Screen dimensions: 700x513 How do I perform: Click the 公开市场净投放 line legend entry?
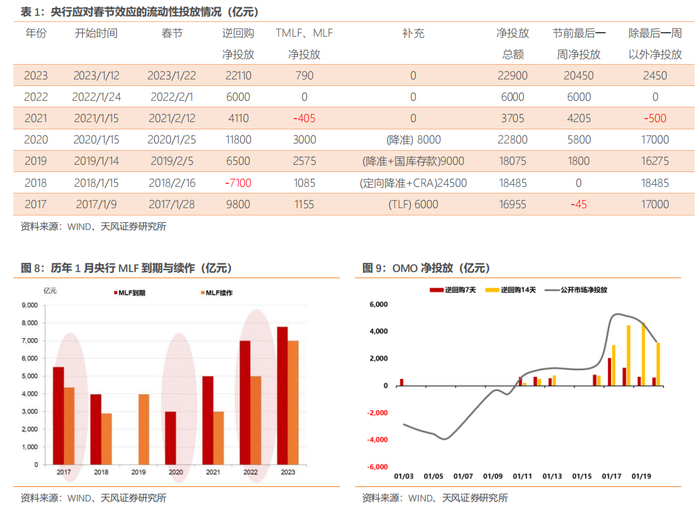coord(576,290)
